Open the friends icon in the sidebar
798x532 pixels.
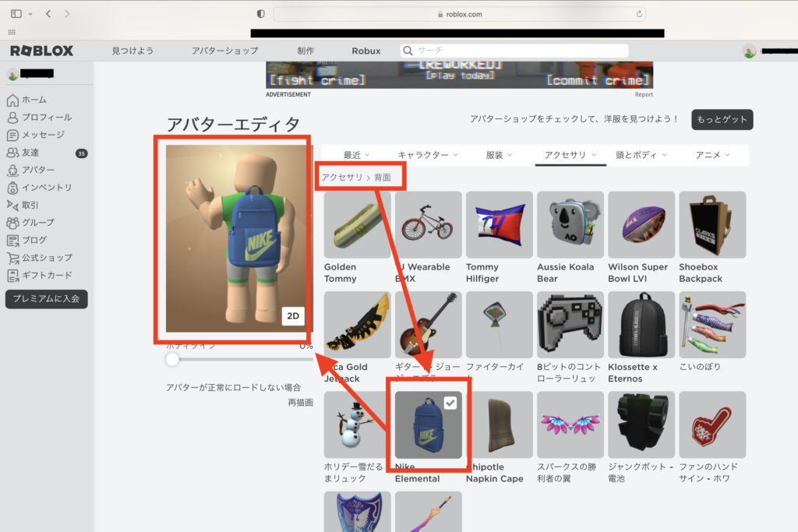click(x=12, y=153)
